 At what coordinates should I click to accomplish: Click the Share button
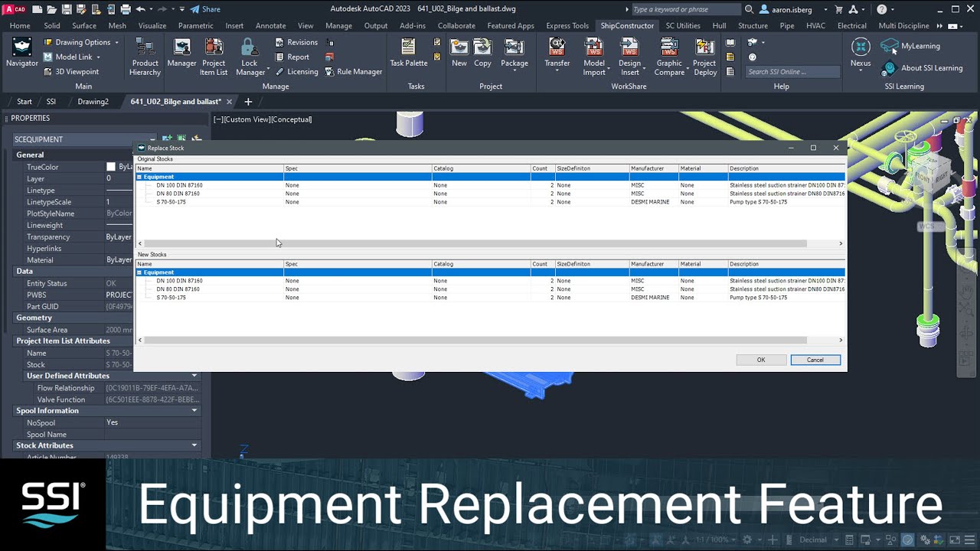click(x=205, y=9)
